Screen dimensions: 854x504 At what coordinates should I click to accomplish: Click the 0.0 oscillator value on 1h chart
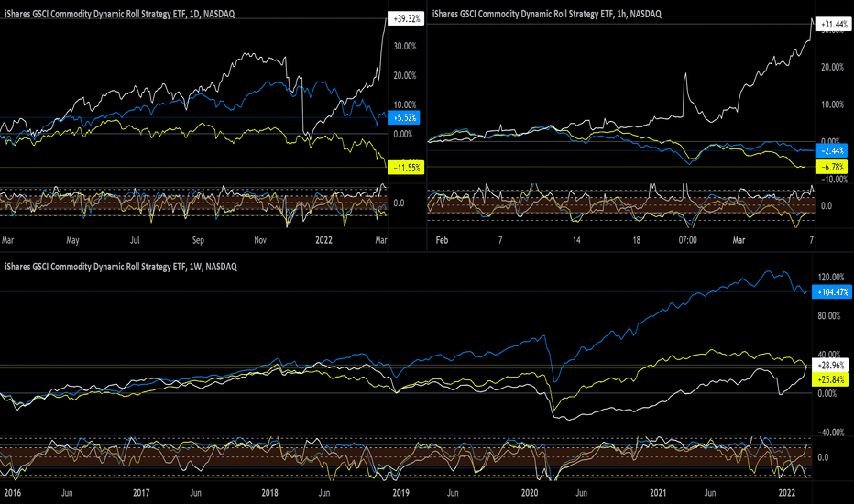pos(827,206)
